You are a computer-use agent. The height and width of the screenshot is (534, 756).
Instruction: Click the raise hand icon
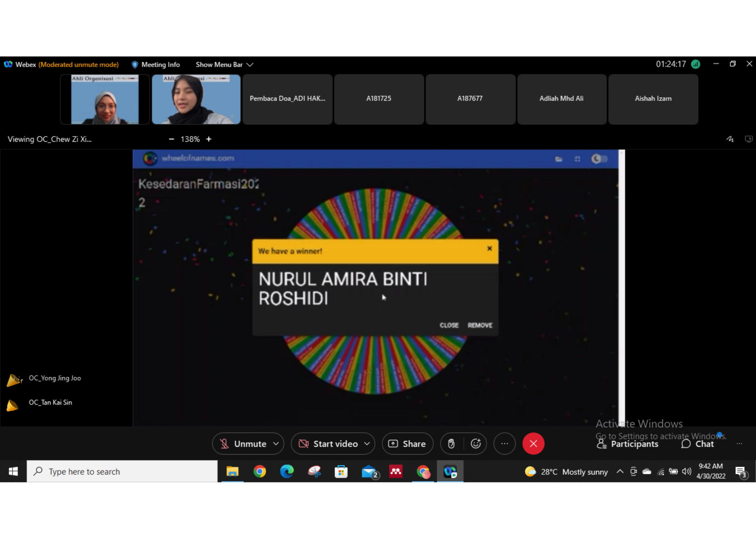(x=451, y=443)
